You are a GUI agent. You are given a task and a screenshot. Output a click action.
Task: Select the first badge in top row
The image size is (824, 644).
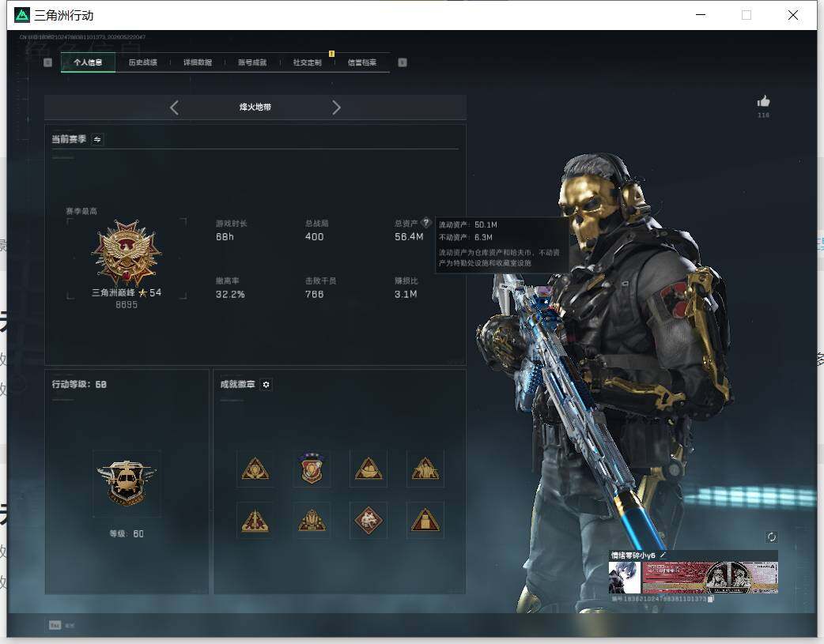point(255,469)
